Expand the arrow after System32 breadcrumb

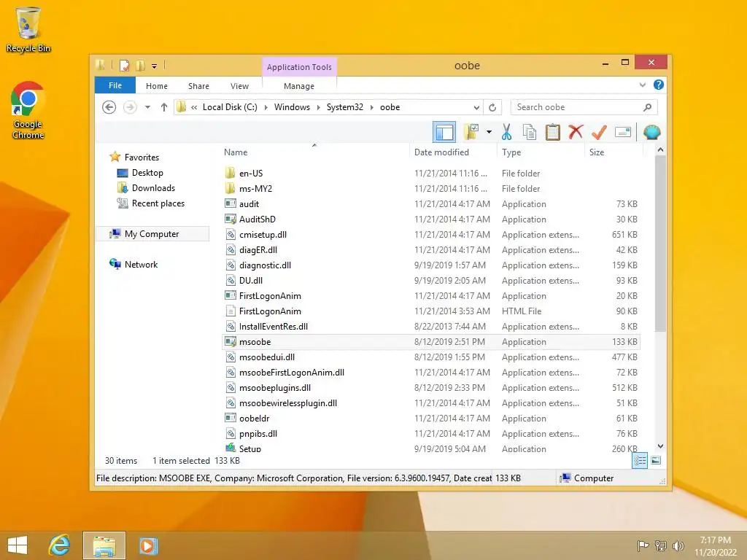pos(371,107)
